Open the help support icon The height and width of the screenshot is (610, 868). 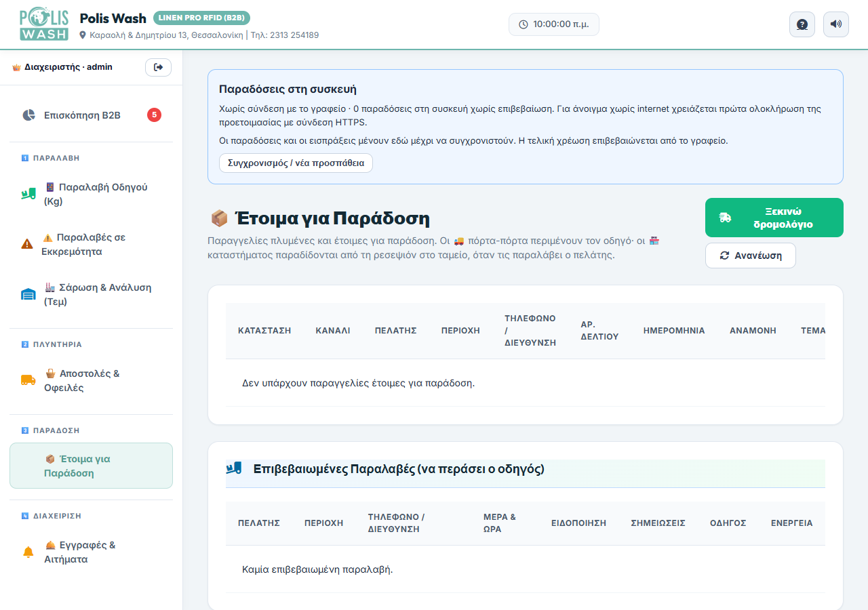pyautogui.click(x=802, y=24)
